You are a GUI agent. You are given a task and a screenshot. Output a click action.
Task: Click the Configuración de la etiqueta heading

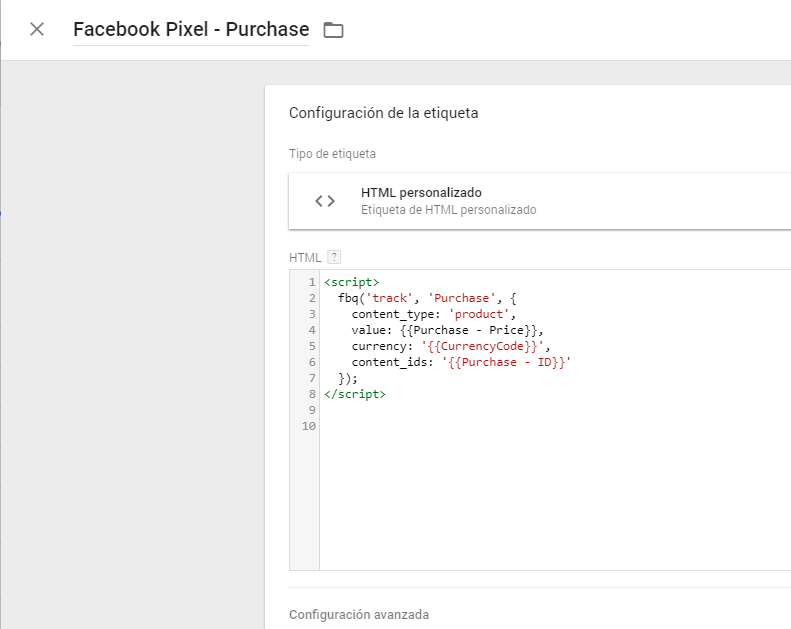tap(383, 113)
